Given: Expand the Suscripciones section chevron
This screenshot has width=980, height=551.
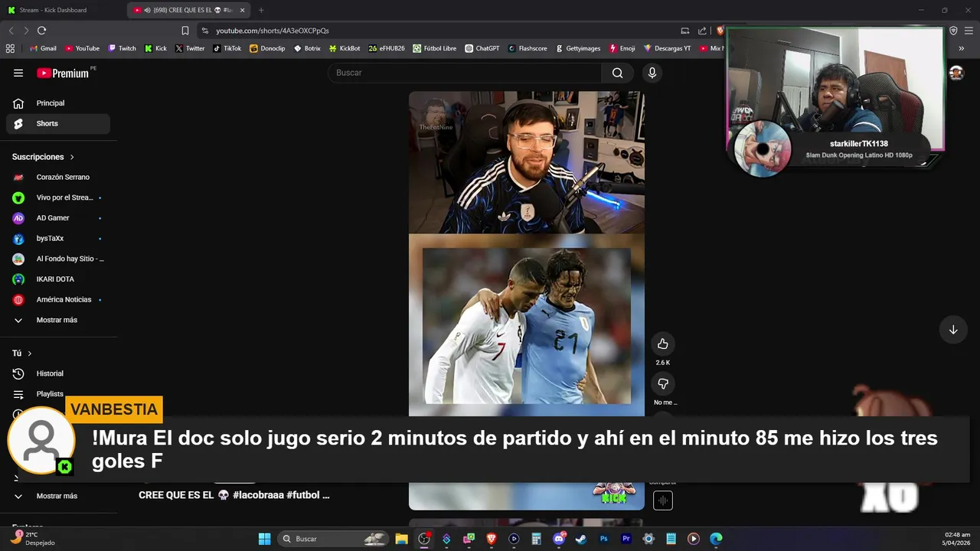Looking at the screenshot, I should [72, 157].
